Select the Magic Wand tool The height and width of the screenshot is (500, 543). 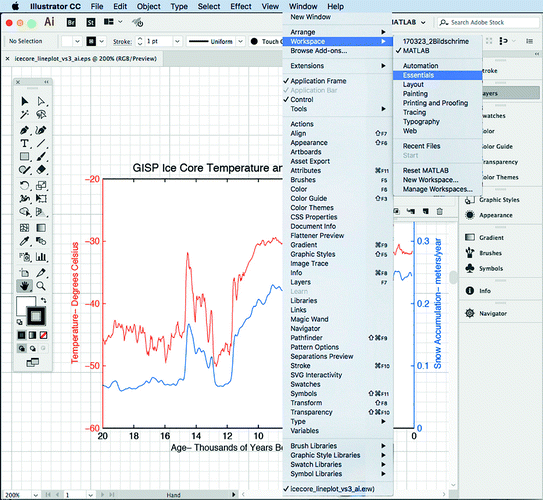click(x=24, y=114)
